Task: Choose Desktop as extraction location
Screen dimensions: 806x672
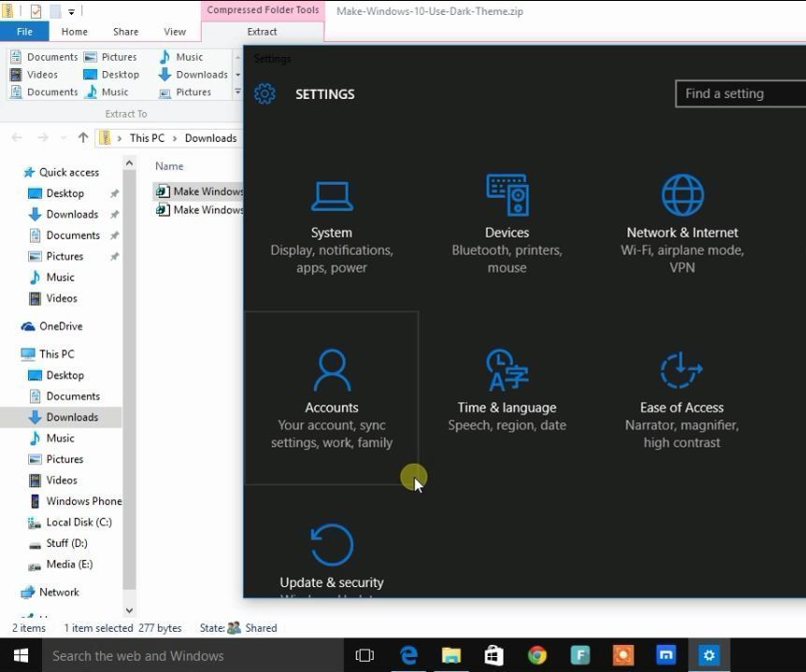Action: coord(122,74)
